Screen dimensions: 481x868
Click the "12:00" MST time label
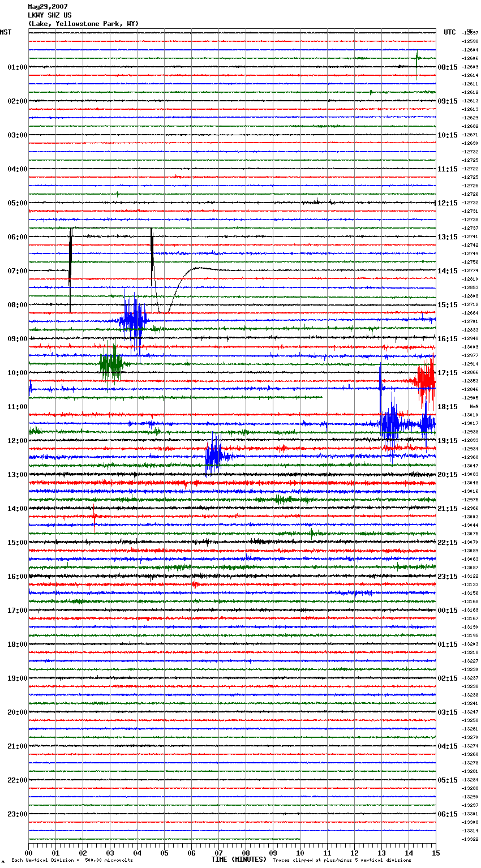(18, 441)
